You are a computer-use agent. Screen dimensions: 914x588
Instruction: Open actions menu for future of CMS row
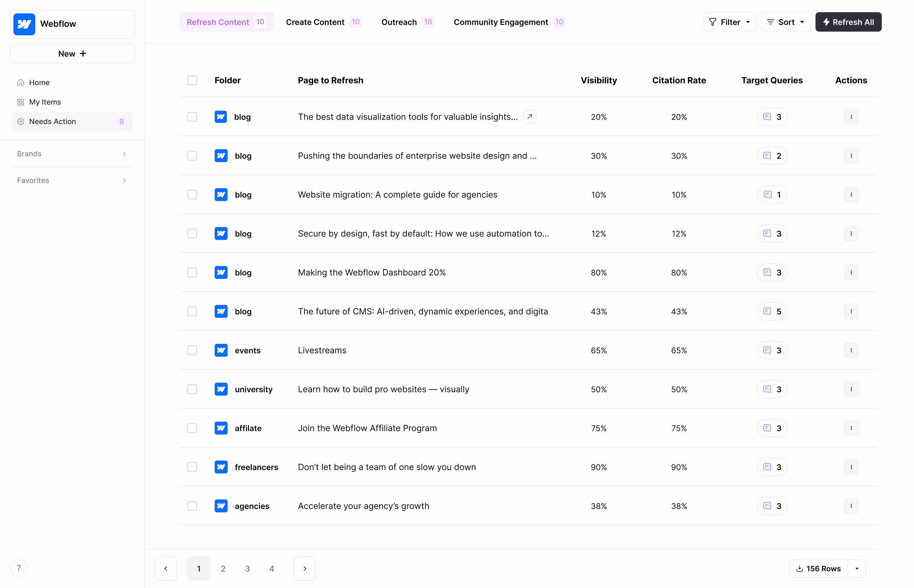[x=851, y=312]
